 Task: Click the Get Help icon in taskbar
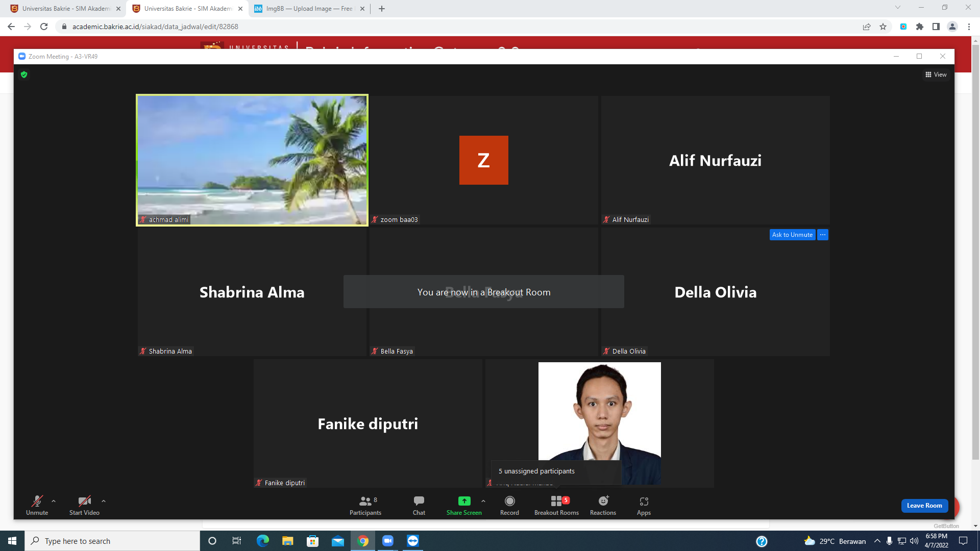click(x=762, y=541)
